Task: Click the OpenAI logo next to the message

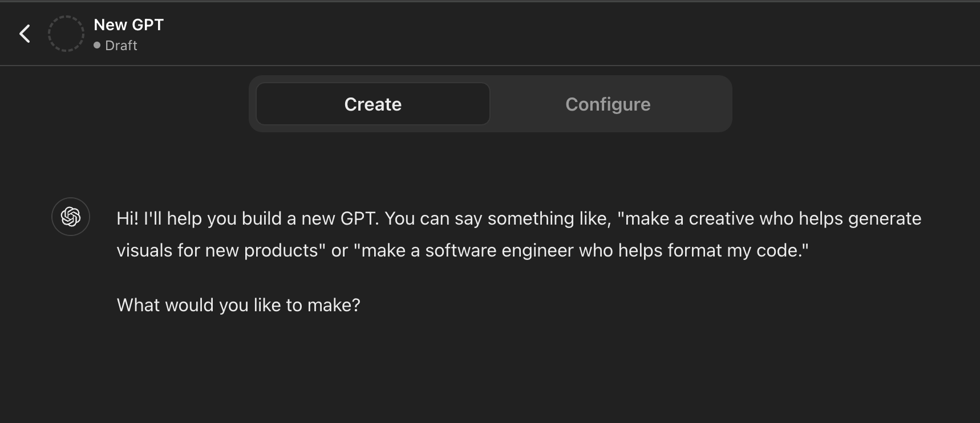Action: point(70,217)
